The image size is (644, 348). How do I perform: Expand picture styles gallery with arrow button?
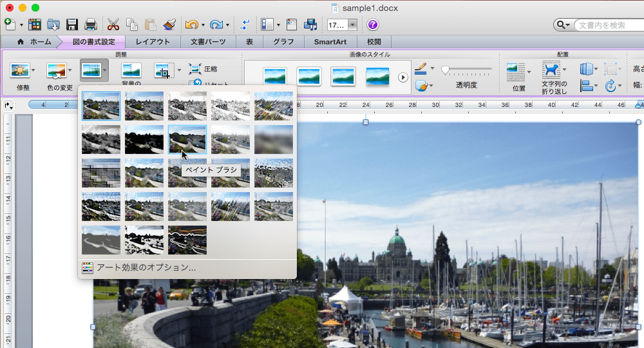(403, 77)
